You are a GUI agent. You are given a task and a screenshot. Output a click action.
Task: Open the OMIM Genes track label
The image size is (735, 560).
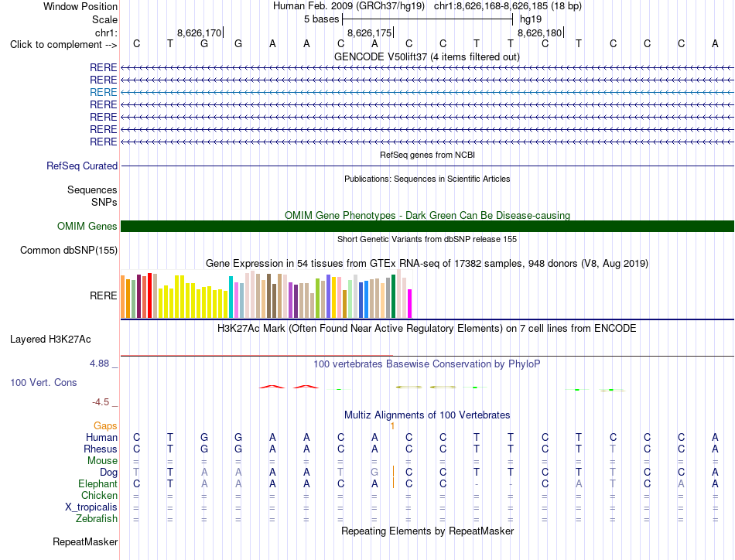87,227
